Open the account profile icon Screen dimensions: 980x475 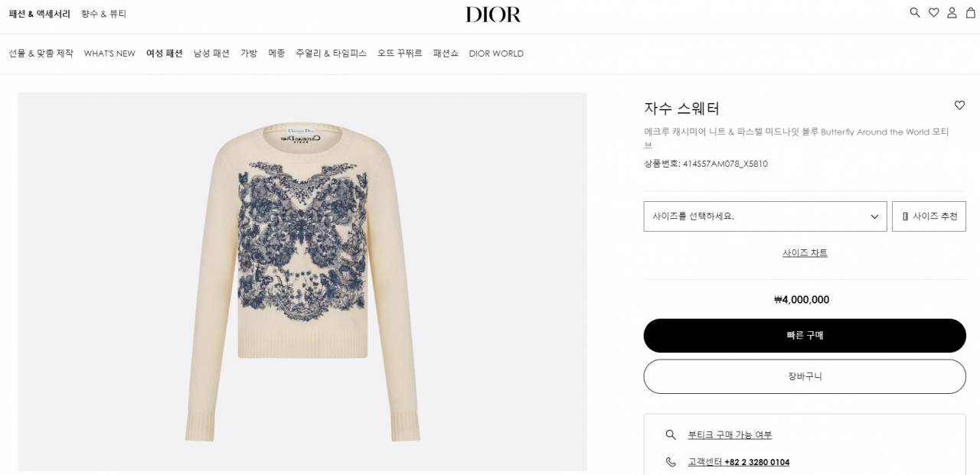point(952,12)
